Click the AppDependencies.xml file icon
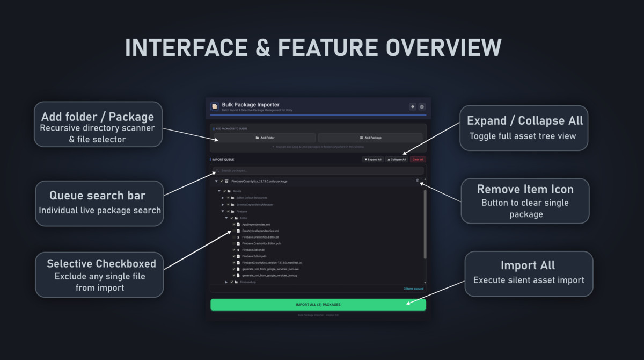The image size is (644, 360). tap(238, 224)
